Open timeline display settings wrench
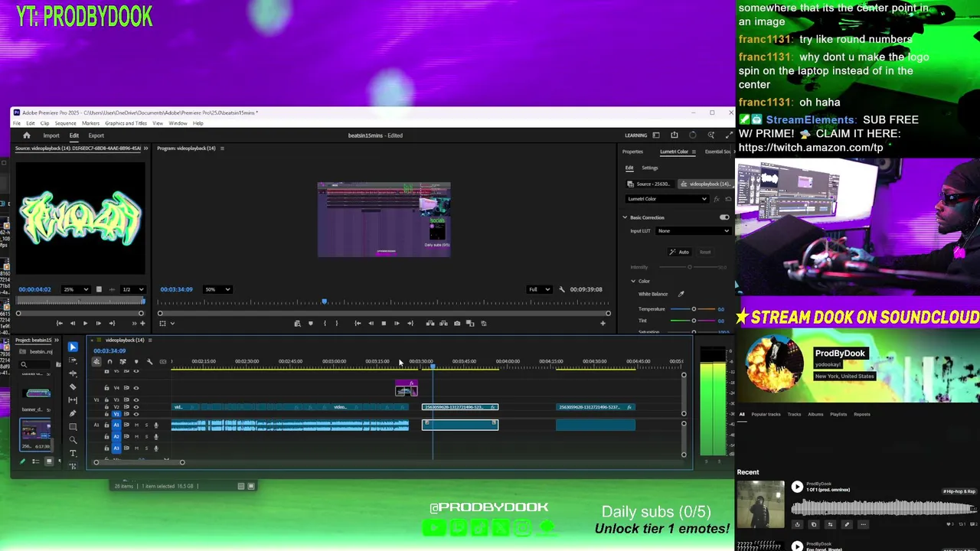980x551 pixels. pos(149,361)
